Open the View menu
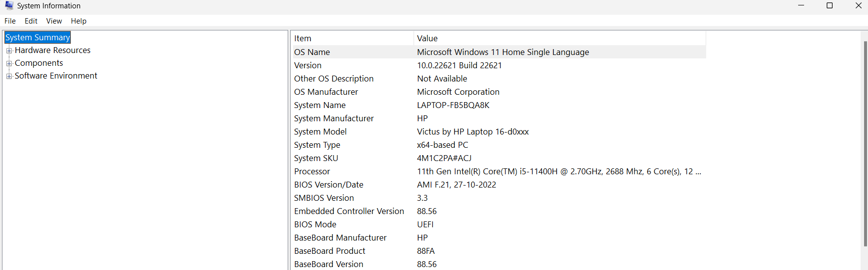This screenshot has height=270, width=868. click(x=54, y=21)
